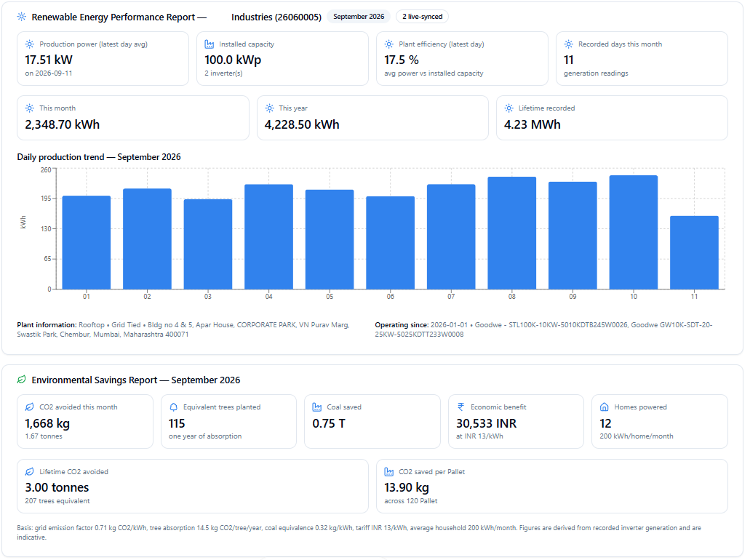750x560 pixels.
Task: Select the tallest bar for day 10
Action: [634, 233]
